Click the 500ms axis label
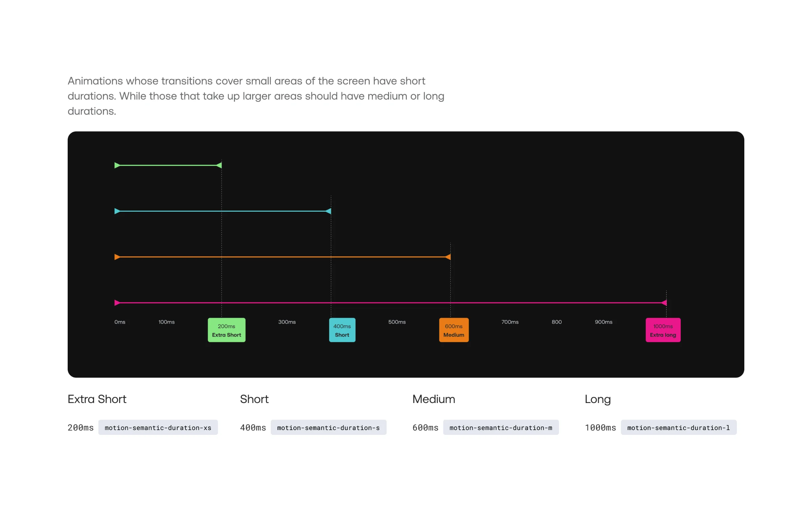The image size is (812, 508). point(397,322)
